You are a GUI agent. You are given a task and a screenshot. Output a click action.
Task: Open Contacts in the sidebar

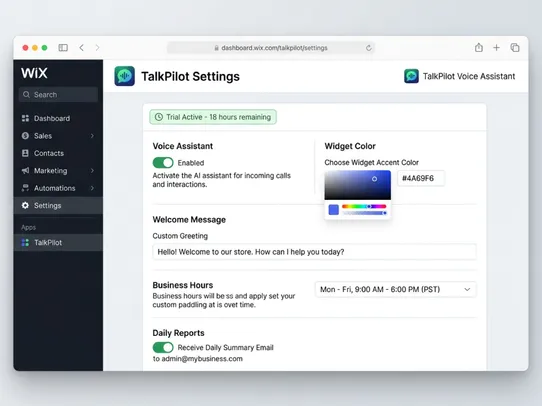click(x=58, y=153)
